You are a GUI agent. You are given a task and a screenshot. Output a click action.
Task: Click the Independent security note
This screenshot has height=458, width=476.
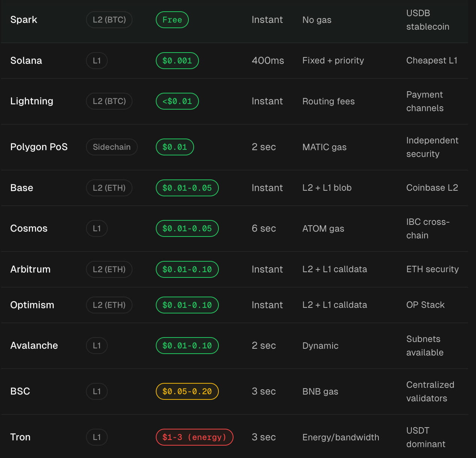[x=432, y=147]
